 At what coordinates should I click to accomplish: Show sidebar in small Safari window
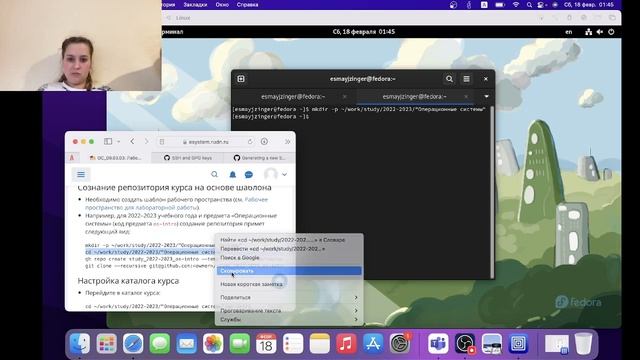coord(108,141)
